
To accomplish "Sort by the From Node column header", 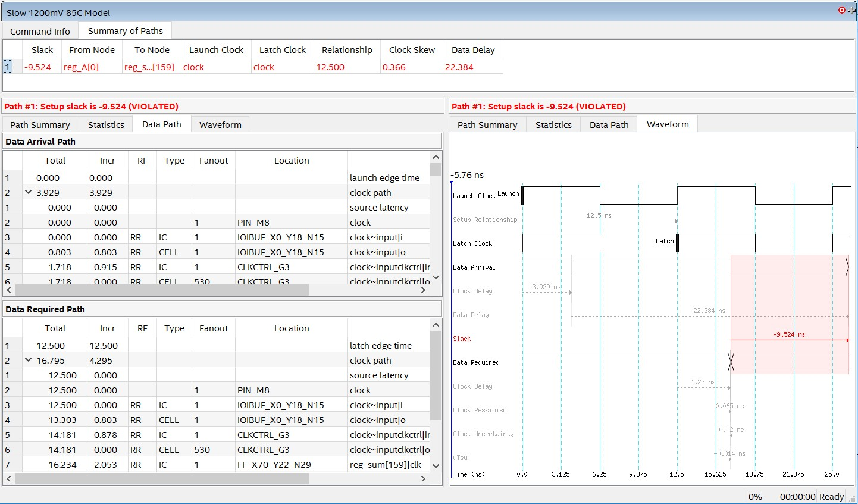I will [92, 50].
